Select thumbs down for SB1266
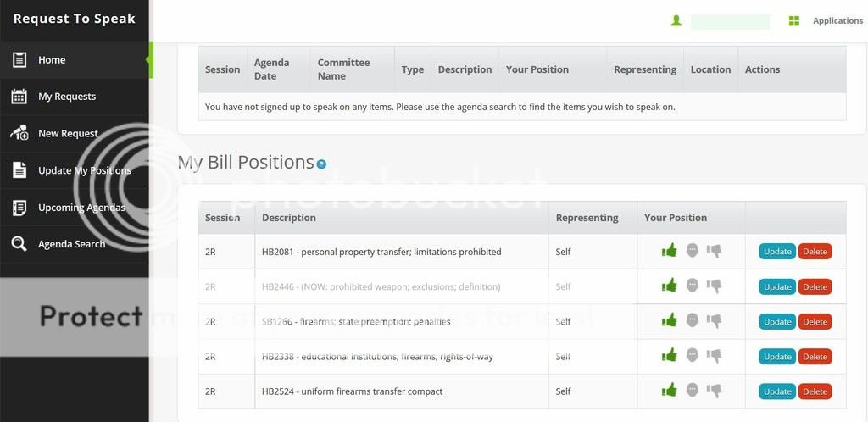The height and width of the screenshot is (422, 868). 715,321
